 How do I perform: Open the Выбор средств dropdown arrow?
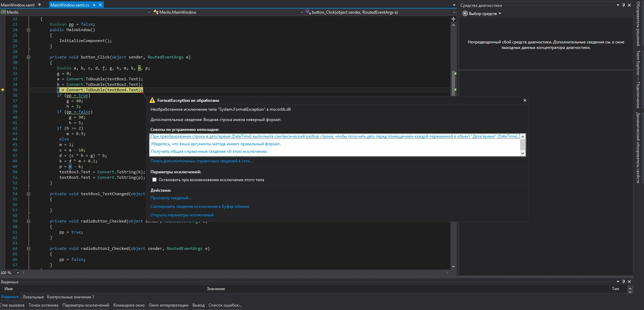500,14
